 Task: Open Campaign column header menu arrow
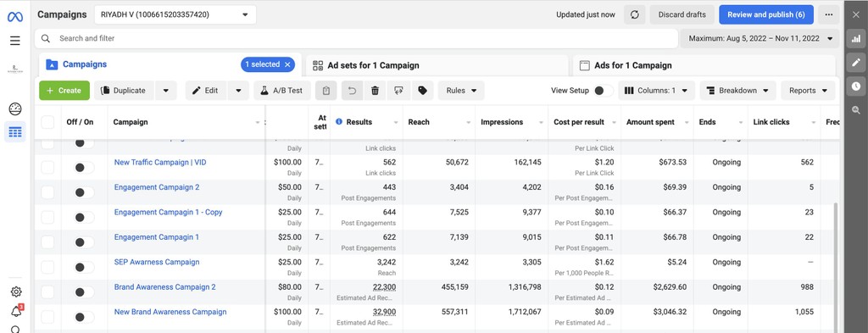[x=258, y=122]
